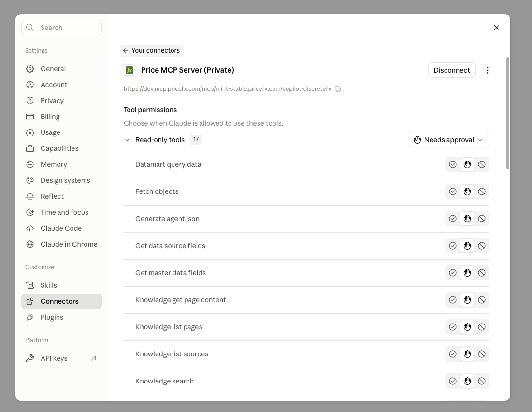Close the settings dialog
The image size is (532, 412).
tap(497, 28)
